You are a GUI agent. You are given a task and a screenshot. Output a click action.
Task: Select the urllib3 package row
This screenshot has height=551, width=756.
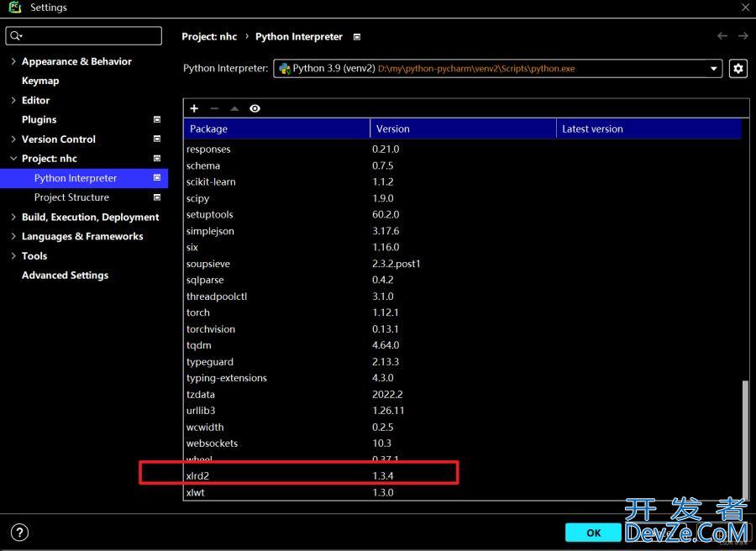[x=463, y=411]
